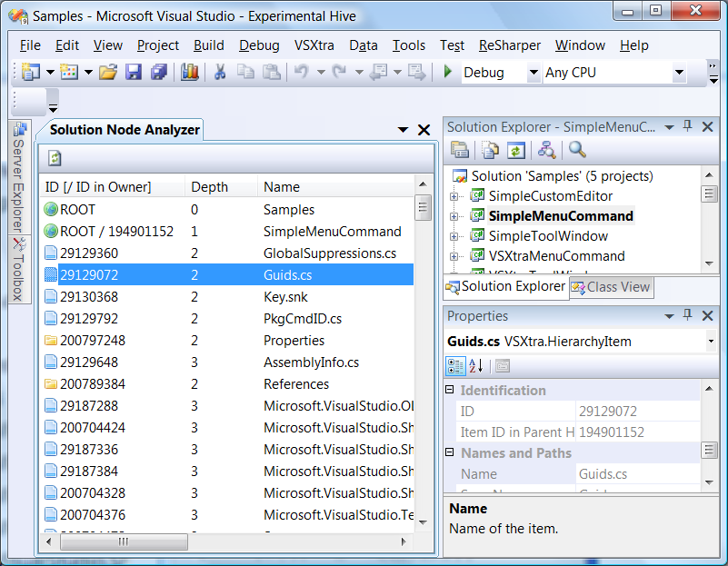Open the File menu
This screenshot has width=728, height=566.
pos(30,45)
